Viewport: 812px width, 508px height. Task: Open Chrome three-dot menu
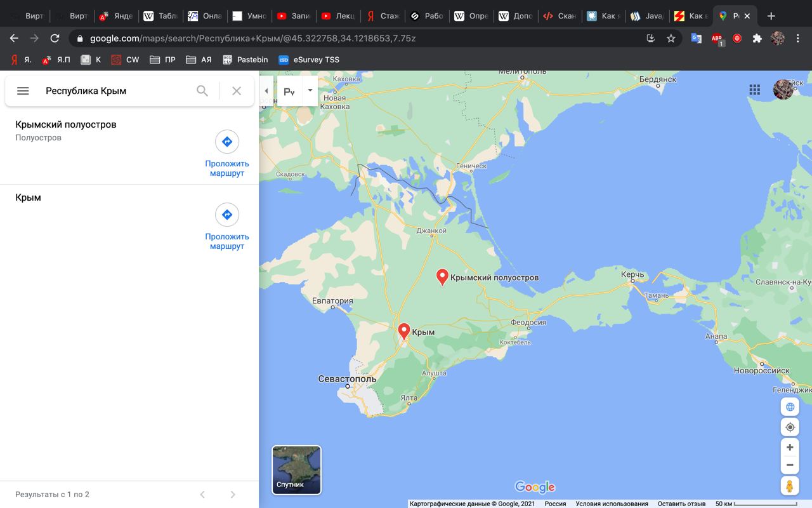pyautogui.click(x=797, y=38)
